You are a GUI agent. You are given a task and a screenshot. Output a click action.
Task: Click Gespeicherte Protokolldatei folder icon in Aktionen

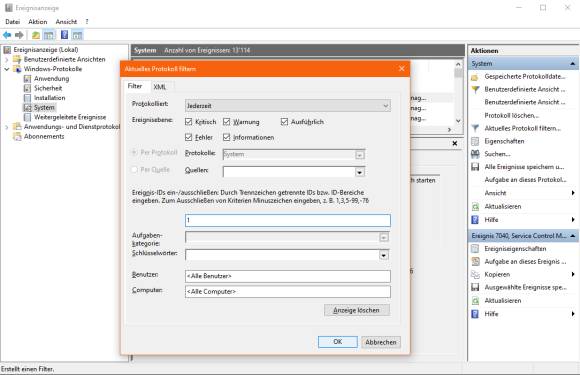coord(475,77)
